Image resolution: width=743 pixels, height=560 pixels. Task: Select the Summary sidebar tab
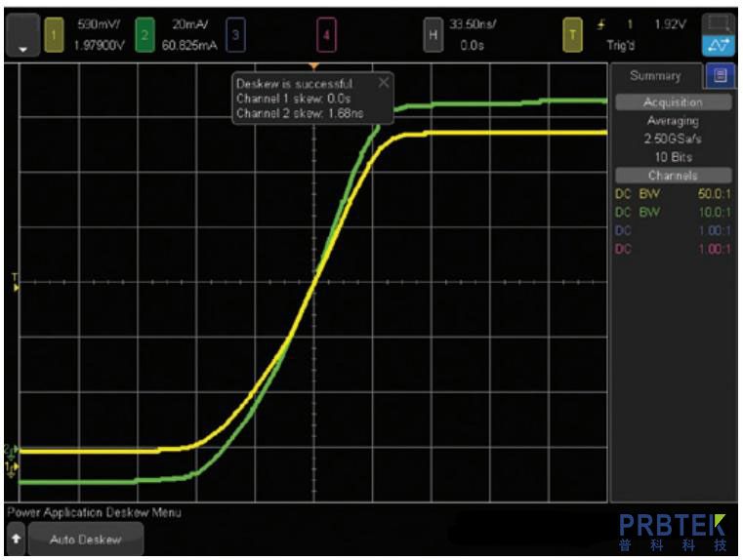tap(655, 76)
